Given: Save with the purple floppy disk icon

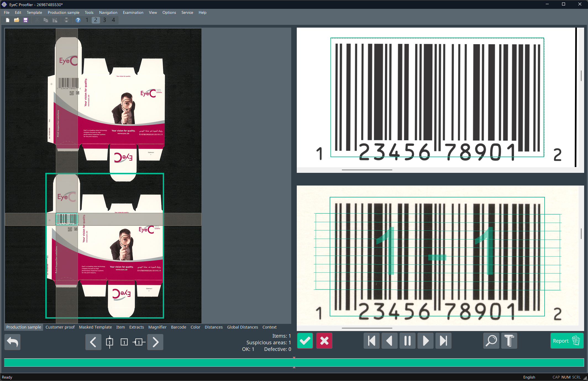Looking at the screenshot, I should tap(26, 20).
